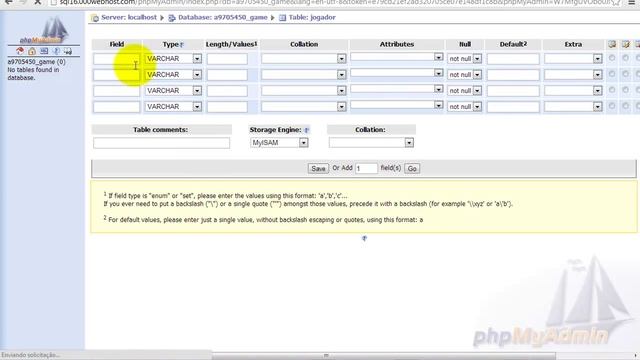Click the open-new-window icon below the yellow note
Viewport: 640px width, 360px height.
364,238
